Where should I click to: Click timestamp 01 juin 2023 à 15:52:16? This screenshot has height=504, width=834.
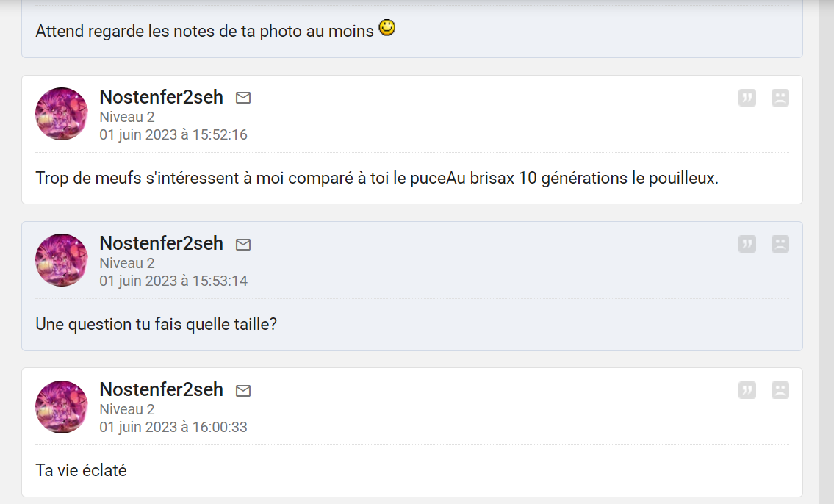click(173, 134)
